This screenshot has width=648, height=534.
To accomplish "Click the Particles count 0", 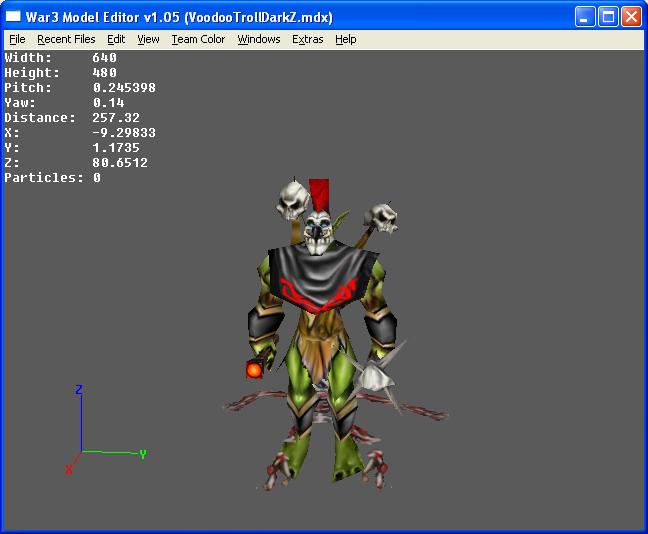I will [97, 178].
